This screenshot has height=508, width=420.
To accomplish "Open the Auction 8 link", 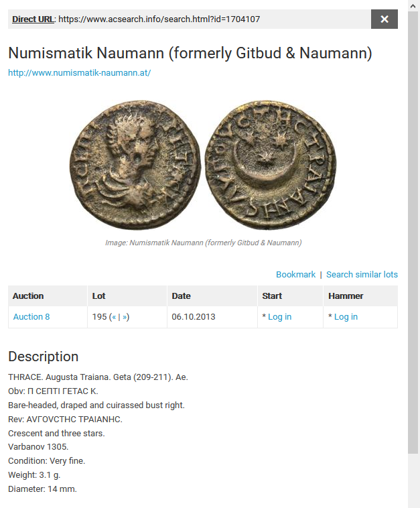I will [31, 317].
